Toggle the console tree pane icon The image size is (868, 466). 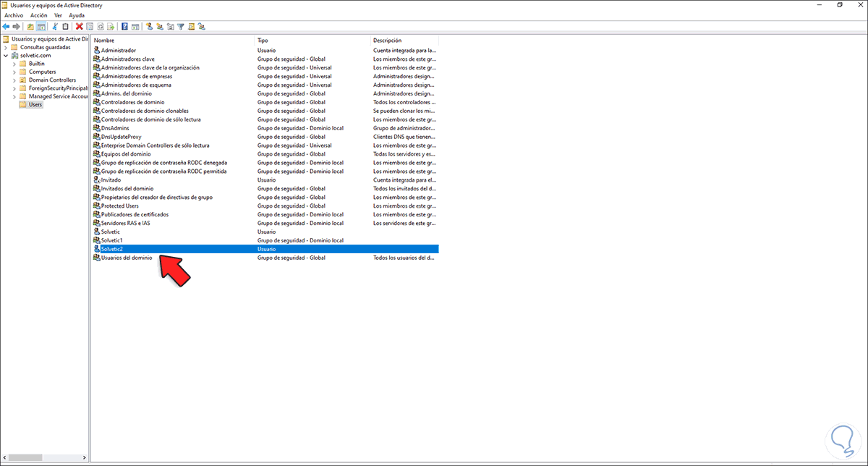click(41, 27)
